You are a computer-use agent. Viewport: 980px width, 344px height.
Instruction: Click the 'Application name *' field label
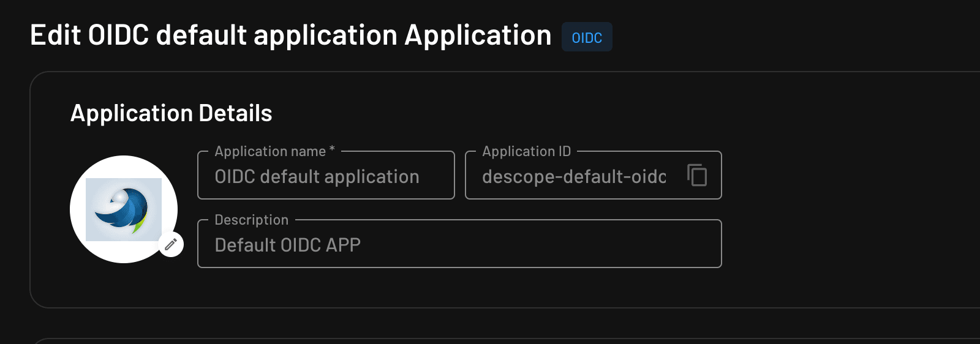pyautogui.click(x=269, y=151)
